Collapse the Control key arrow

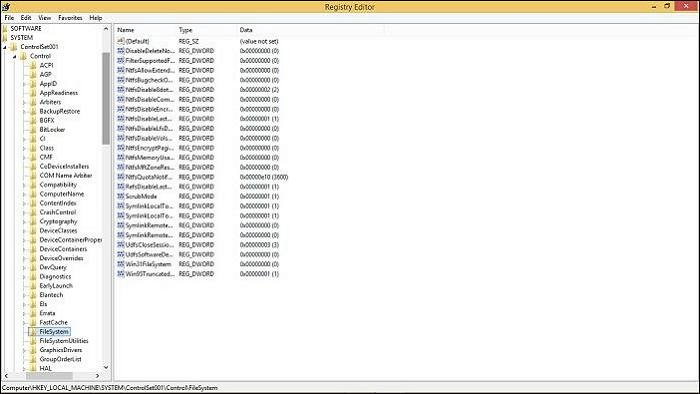[15, 56]
